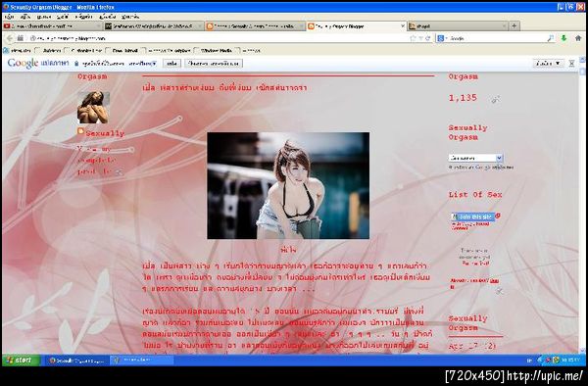Open the translate bar language dropdown
The width and height of the screenshot is (588, 386).
pos(142,64)
